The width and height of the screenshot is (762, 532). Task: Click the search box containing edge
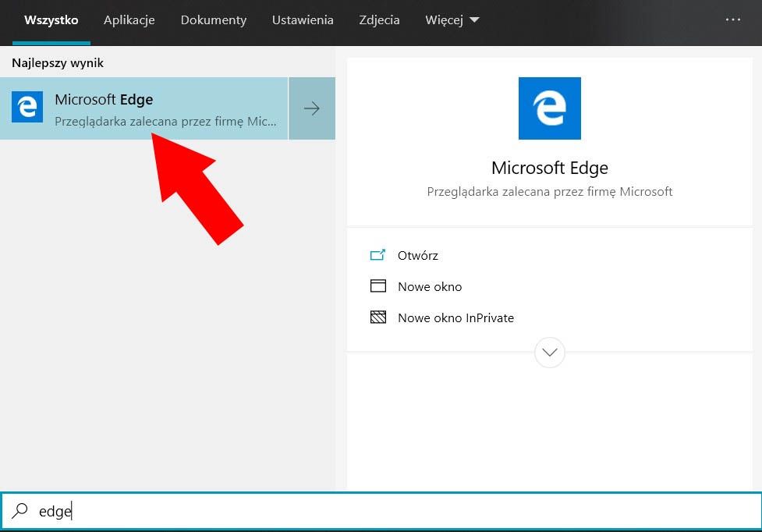381,511
